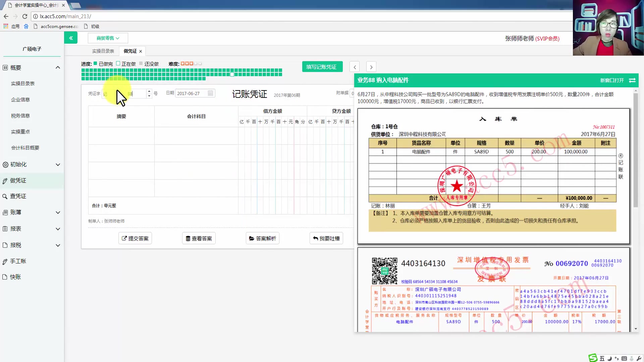The height and width of the screenshot is (362, 644).
Task: Open 手工帐 in the sidebar
Action: 18,261
